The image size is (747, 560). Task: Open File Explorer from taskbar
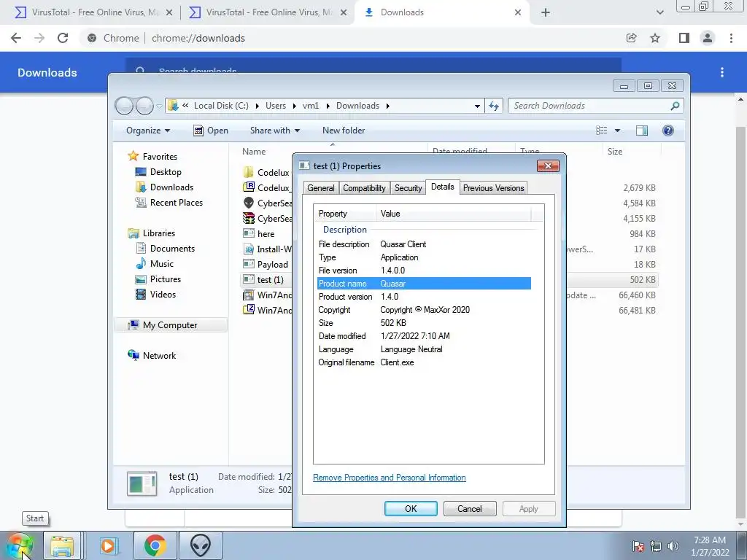tap(63, 545)
